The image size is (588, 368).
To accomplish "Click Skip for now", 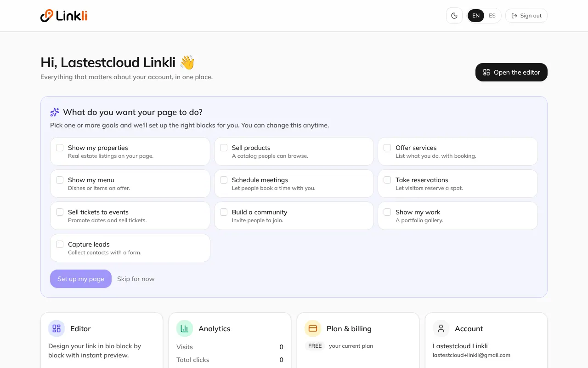I will [x=136, y=279].
